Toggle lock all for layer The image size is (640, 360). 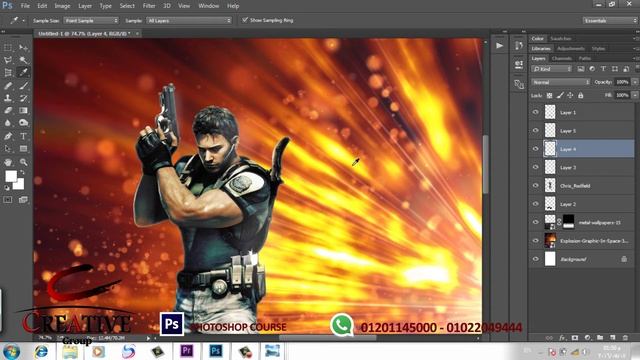tap(580, 95)
